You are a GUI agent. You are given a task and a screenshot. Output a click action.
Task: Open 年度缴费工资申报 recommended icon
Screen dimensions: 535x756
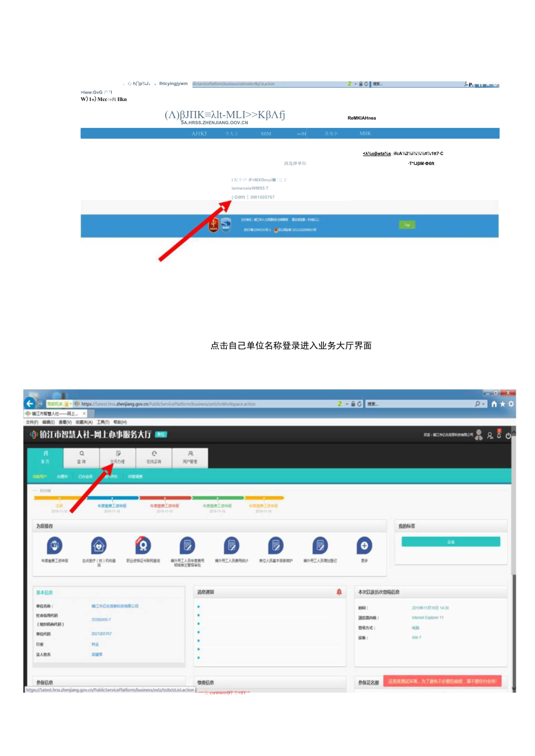[55, 546]
